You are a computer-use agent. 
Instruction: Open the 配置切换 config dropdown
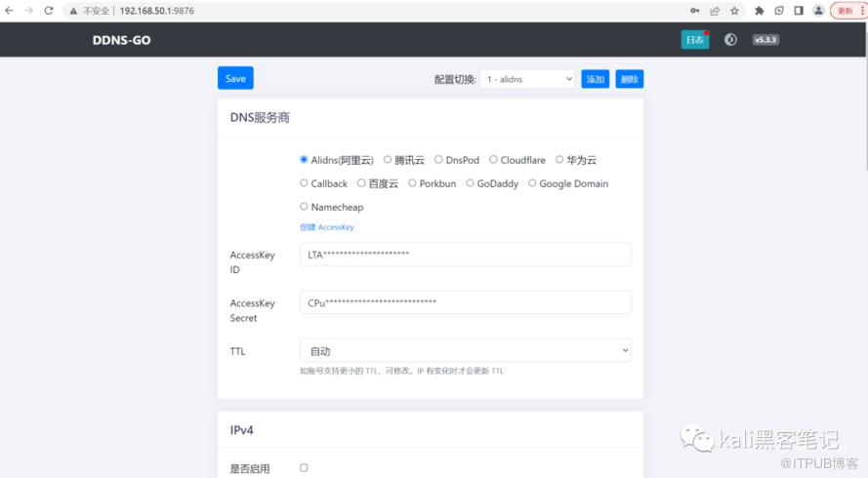526,79
